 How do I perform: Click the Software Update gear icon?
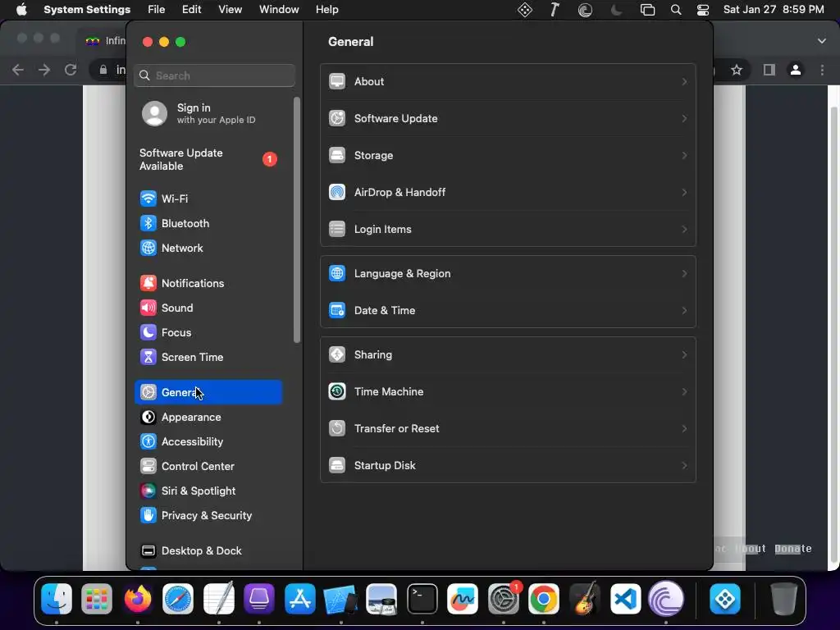point(337,118)
